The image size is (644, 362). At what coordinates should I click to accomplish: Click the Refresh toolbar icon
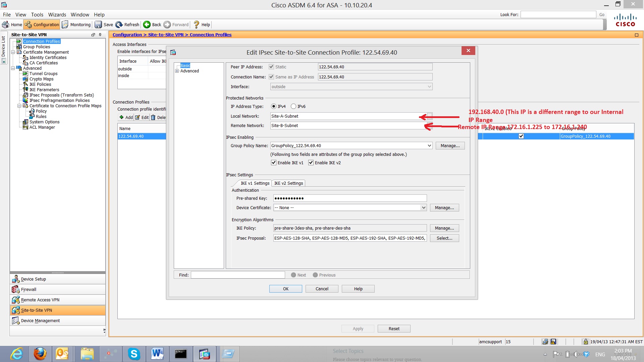[x=119, y=24]
